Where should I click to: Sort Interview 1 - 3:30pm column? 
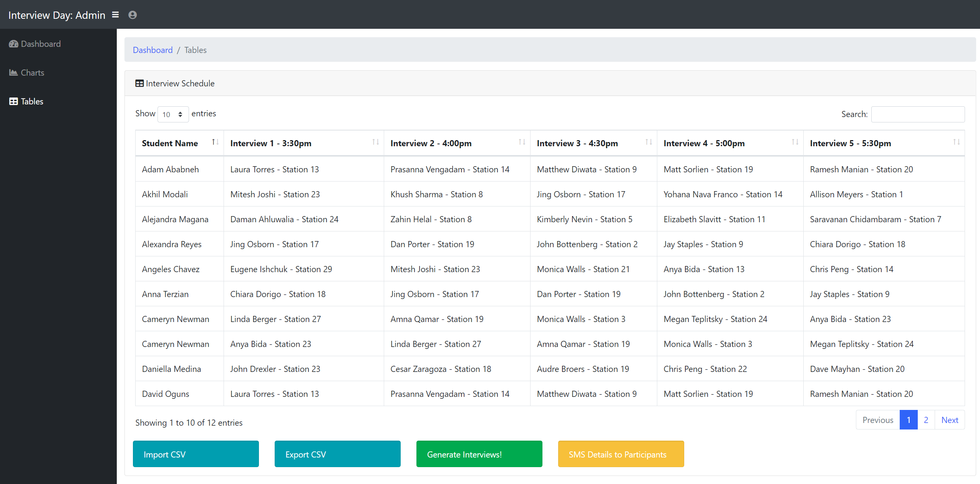375,142
